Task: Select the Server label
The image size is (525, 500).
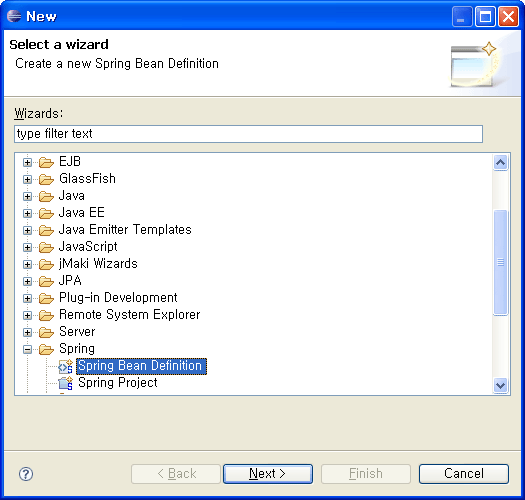Action: [x=77, y=332]
